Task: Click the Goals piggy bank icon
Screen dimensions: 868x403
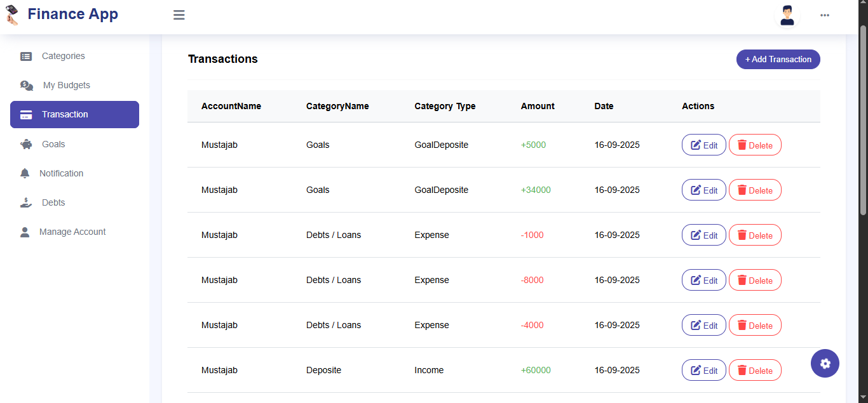Action: pos(26,144)
